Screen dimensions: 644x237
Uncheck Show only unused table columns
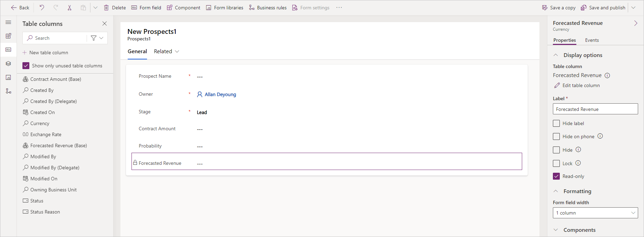[26, 66]
